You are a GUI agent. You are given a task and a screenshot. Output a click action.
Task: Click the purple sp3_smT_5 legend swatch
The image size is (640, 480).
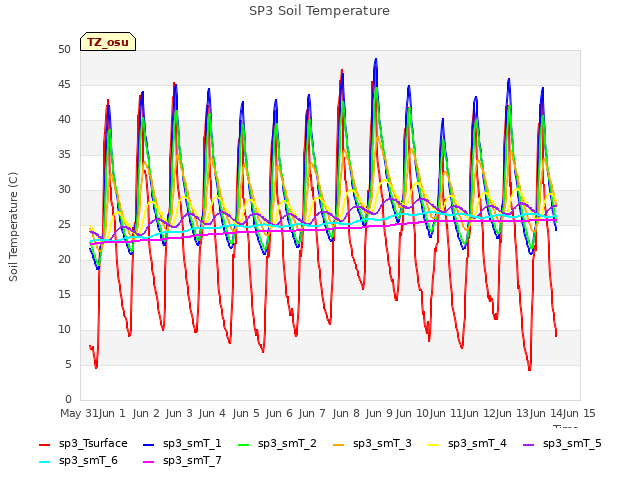point(529,444)
